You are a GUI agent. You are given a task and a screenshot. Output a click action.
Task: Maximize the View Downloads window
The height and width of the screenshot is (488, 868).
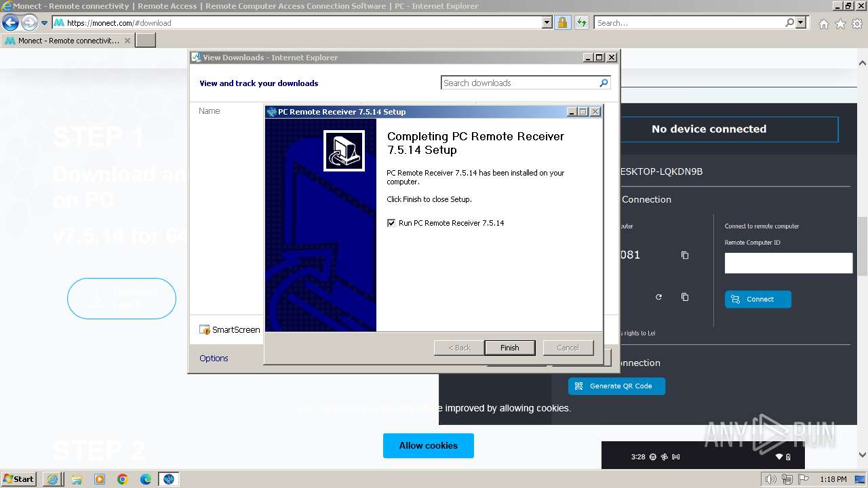pos(599,58)
